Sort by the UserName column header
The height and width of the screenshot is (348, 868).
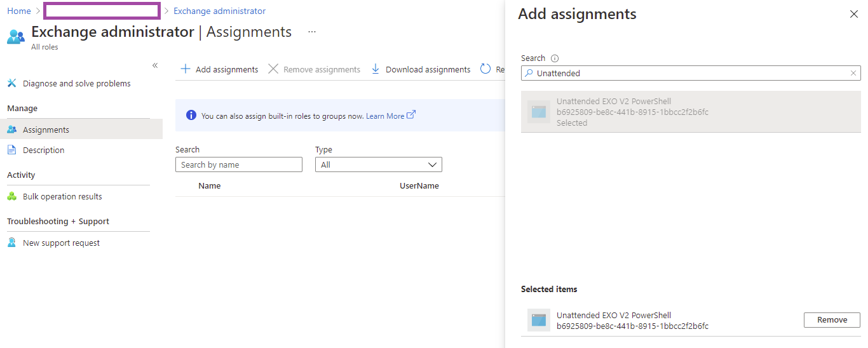click(x=419, y=186)
